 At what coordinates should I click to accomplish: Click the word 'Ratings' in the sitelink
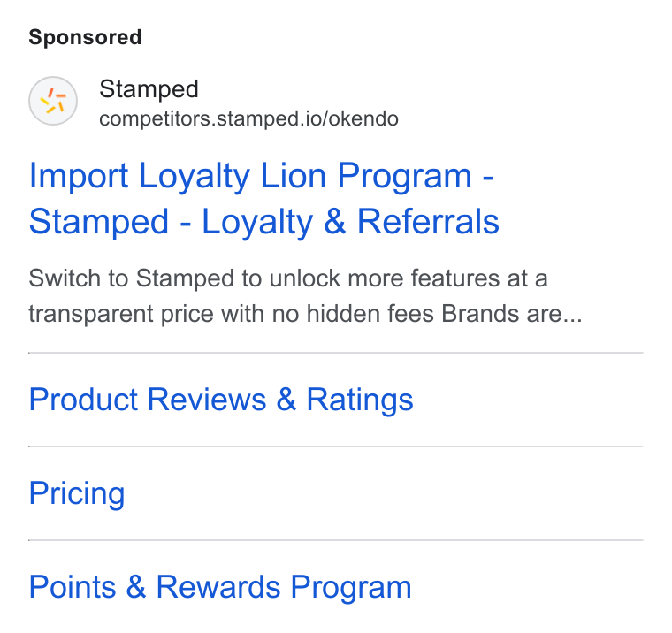(x=360, y=400)
